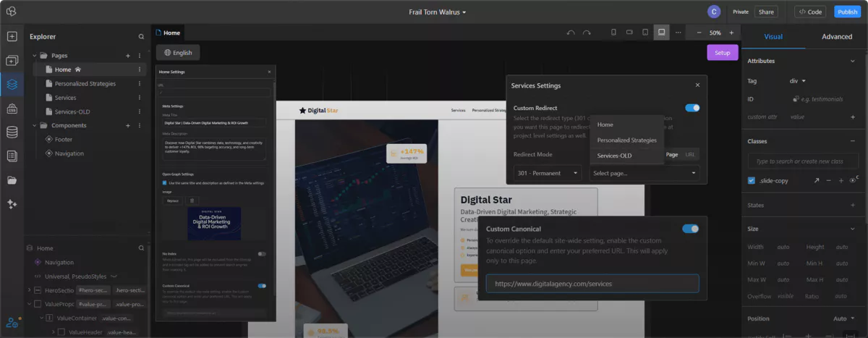Collapse the Classes section with minus

(853, 141)
